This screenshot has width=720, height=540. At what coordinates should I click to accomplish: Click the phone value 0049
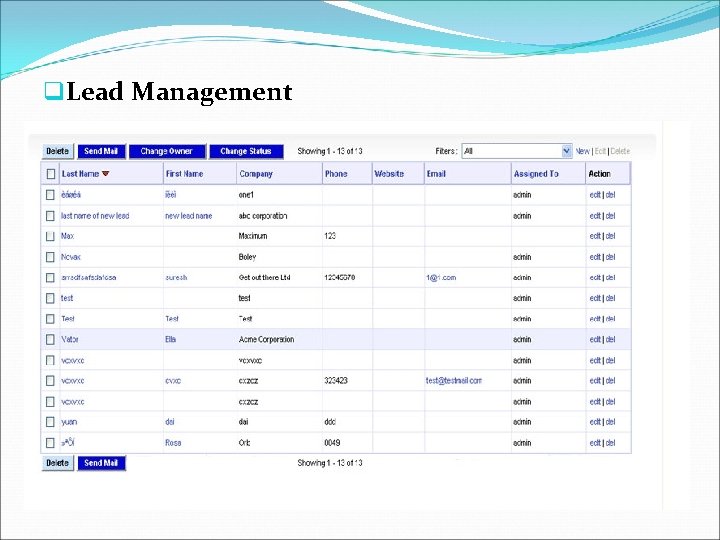tap(332, 443)
